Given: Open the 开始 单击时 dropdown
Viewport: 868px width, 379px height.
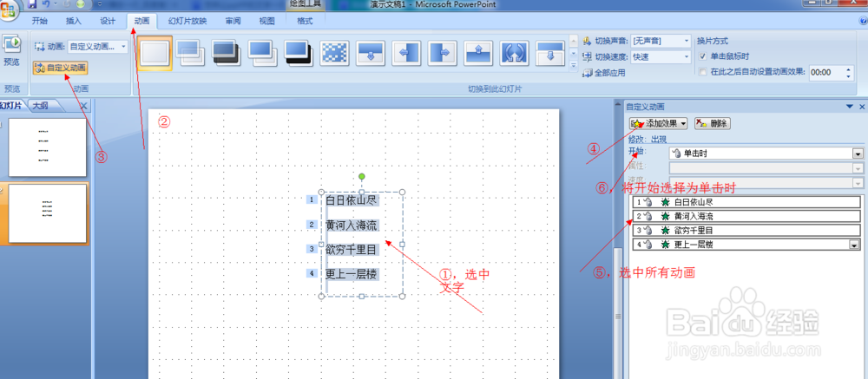Looking at the screenshot, I should click(x=858, y=154).
